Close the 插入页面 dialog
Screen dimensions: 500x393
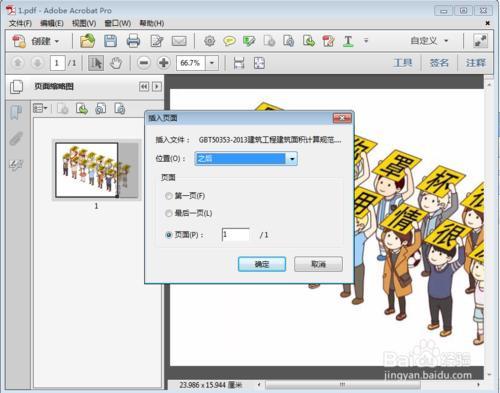tap(342, 118)
